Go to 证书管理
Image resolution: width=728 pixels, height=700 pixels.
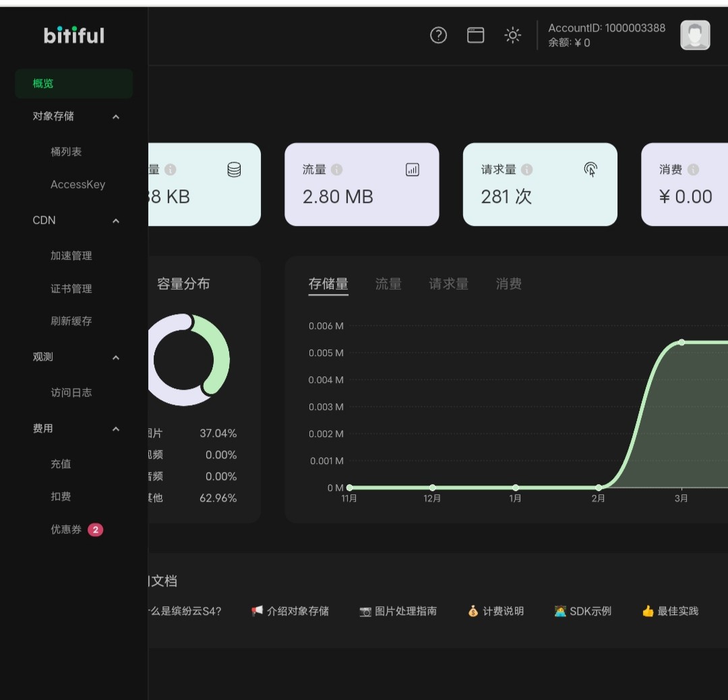point(71,289)
